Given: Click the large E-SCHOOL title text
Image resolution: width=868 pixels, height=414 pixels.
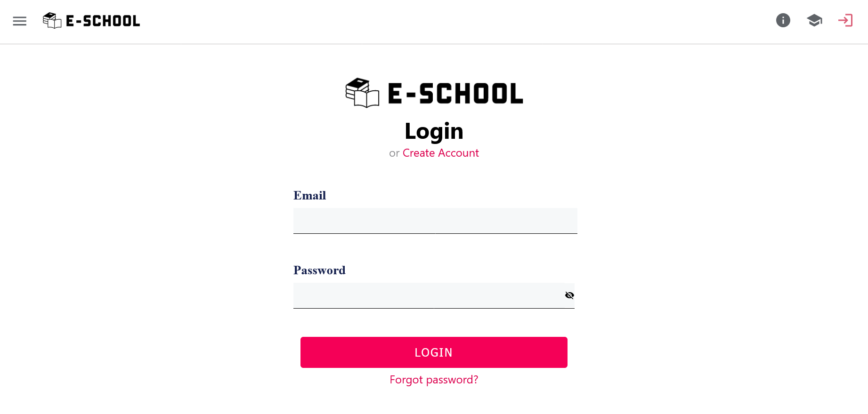Looking at the screenshot, I should 455,93.
